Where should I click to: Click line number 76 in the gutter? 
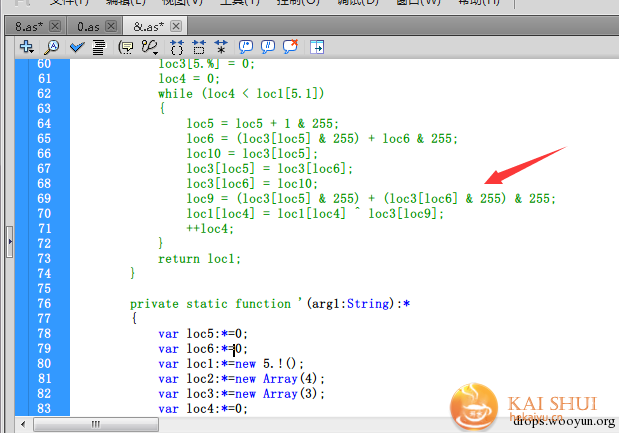point(44,304)
